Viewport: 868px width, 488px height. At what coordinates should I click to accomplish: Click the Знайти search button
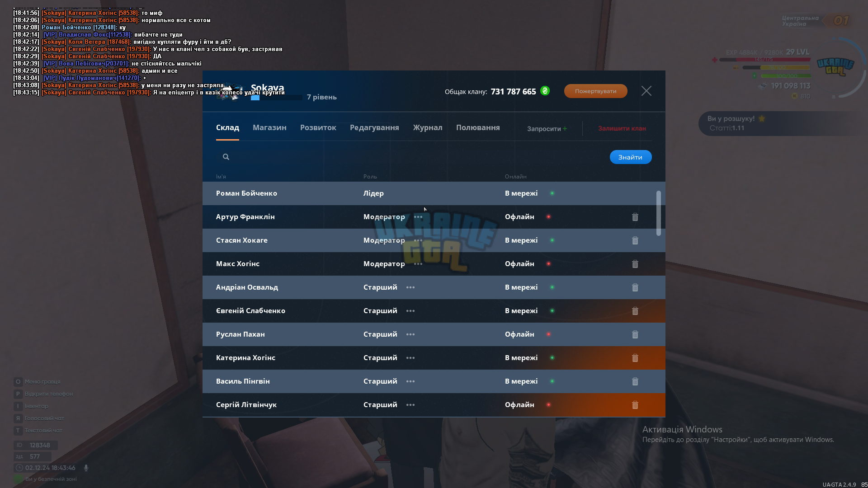coord(630,157)
